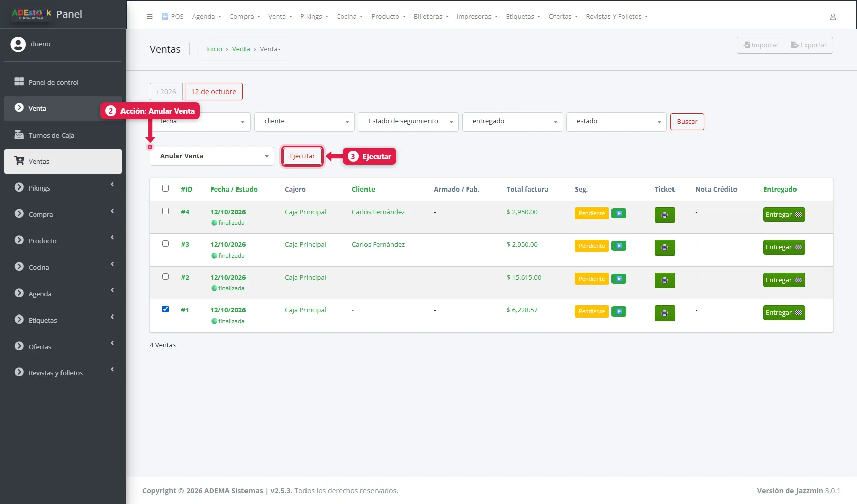Print ticket for sale #1
This screenshot has height=504, width=857.
[664, 313]
